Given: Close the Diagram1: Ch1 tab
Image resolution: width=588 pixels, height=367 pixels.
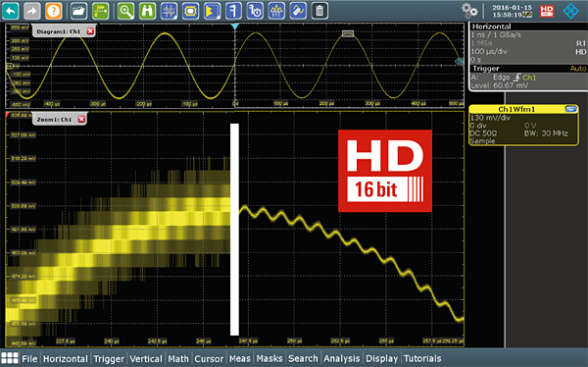Looking at the screenshot, I should tap(90, 31).
